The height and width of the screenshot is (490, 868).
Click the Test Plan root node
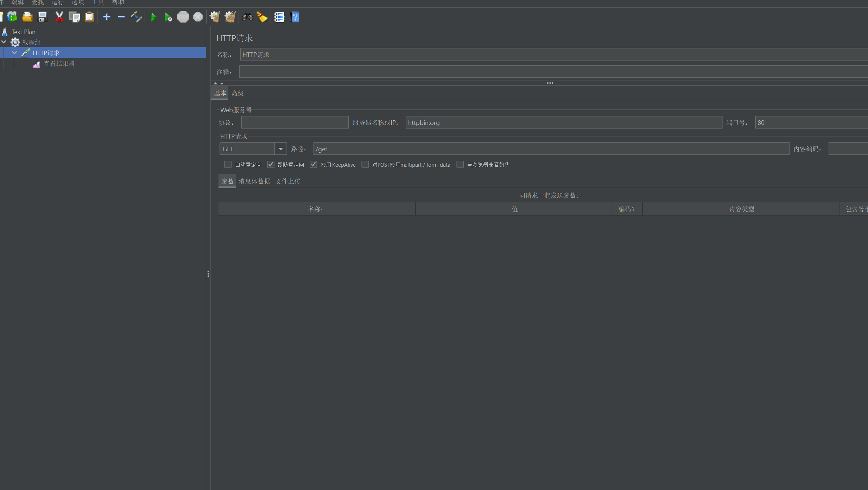pos(23,32)
